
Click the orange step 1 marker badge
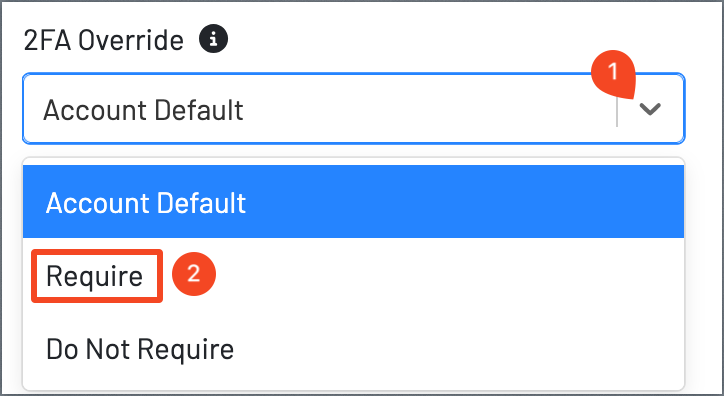[x=614, y=74]
